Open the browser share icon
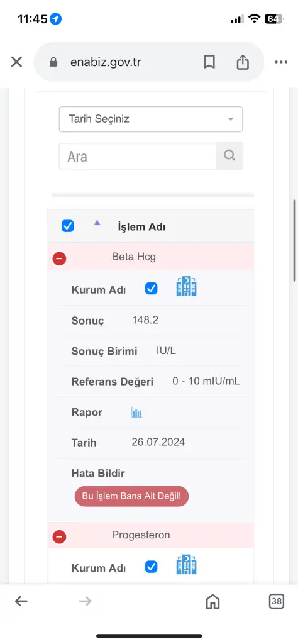 243,62
